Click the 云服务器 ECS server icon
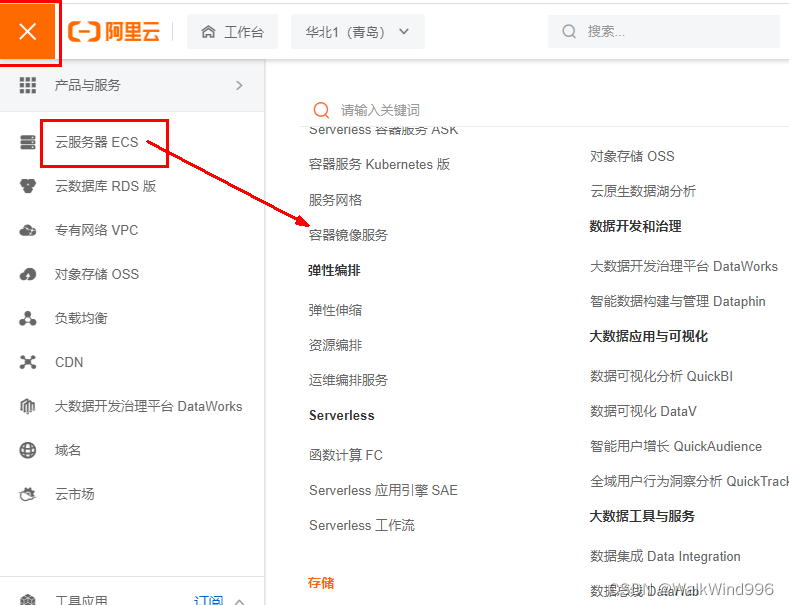Viewport: 789px width, 605px height. [28, 142]
